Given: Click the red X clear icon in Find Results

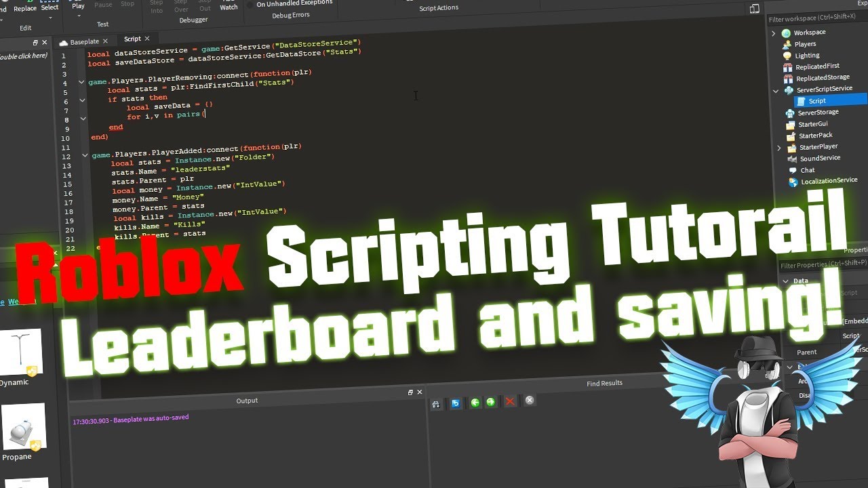Looking at the screenshot, I should coord(510,401).
